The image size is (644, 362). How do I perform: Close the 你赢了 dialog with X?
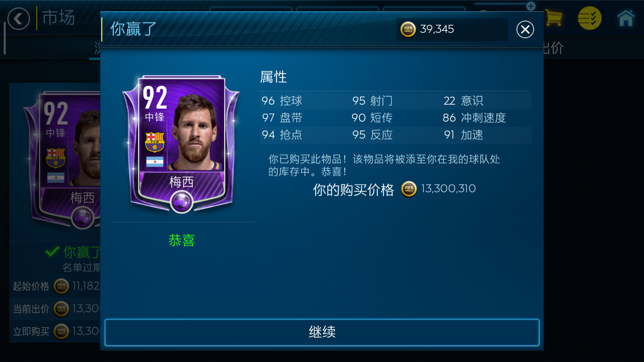coord(525,29)
